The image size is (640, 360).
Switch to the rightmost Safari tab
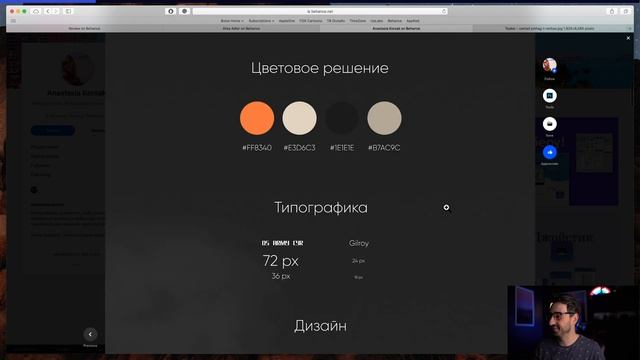[x=549, y=29]
